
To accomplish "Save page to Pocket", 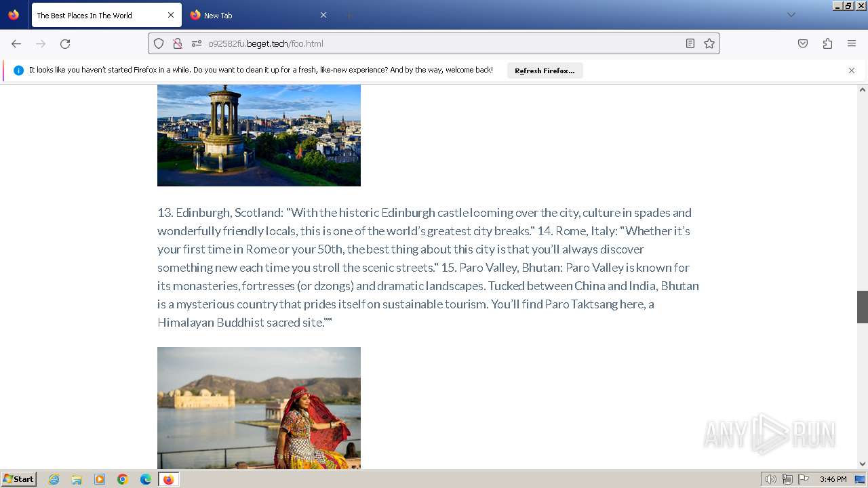I will point(803,43).
